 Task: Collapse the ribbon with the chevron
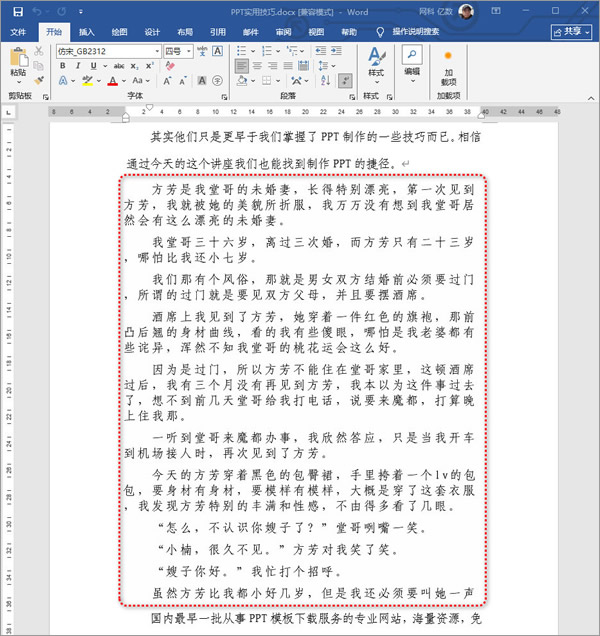(x=591, y=98)
